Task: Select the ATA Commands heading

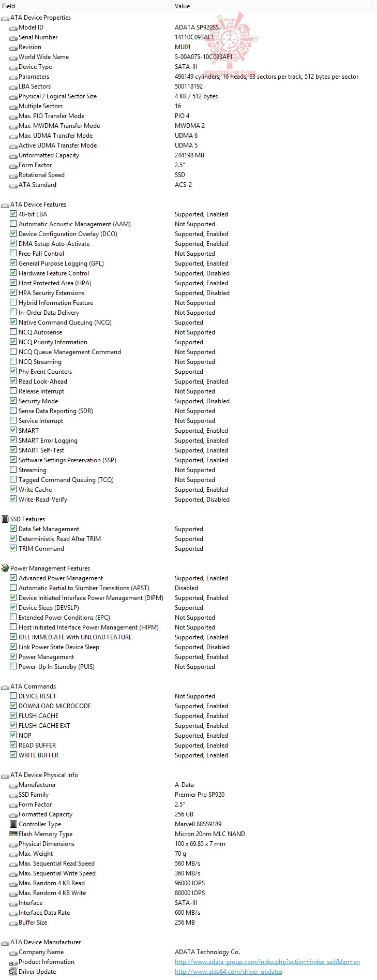Action: pyautogui.click(x=33, y=686)
